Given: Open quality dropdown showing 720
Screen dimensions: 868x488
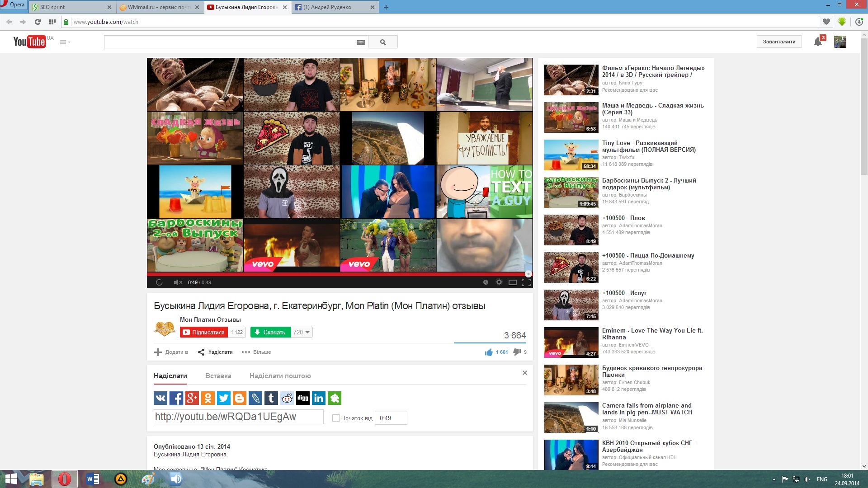Looking at the screenshot, I should pos(302,332).
